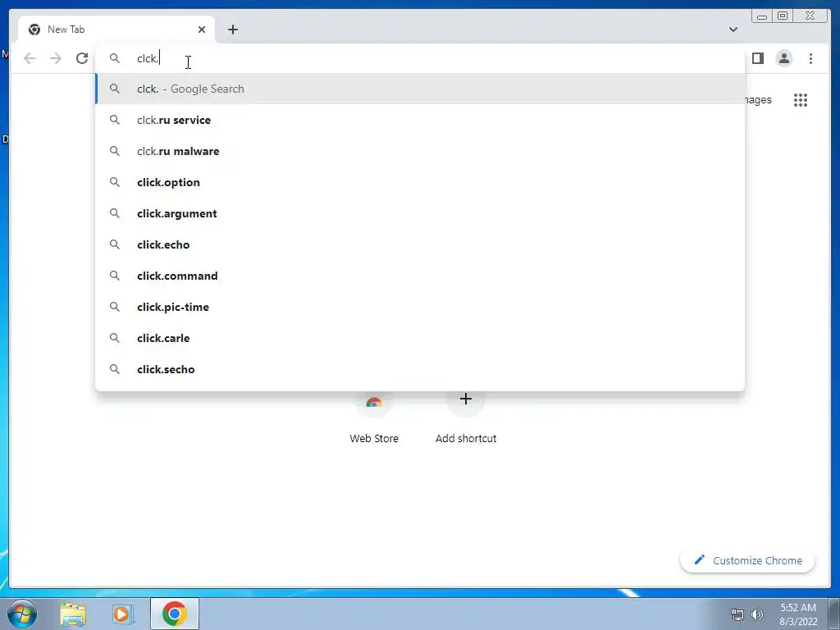Open a new tab with plus button

[x=232, y=30]
